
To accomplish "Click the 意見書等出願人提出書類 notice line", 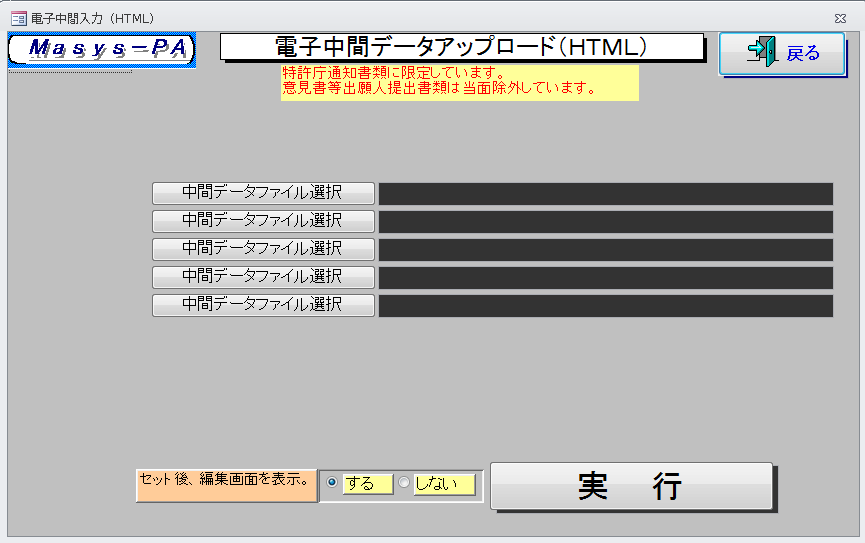I will (x=439, y=88).
